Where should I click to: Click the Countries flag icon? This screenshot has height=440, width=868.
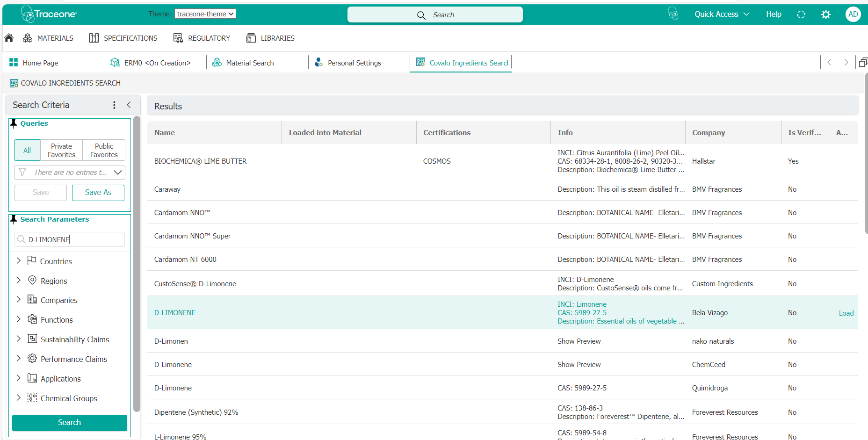click(32, 260)
